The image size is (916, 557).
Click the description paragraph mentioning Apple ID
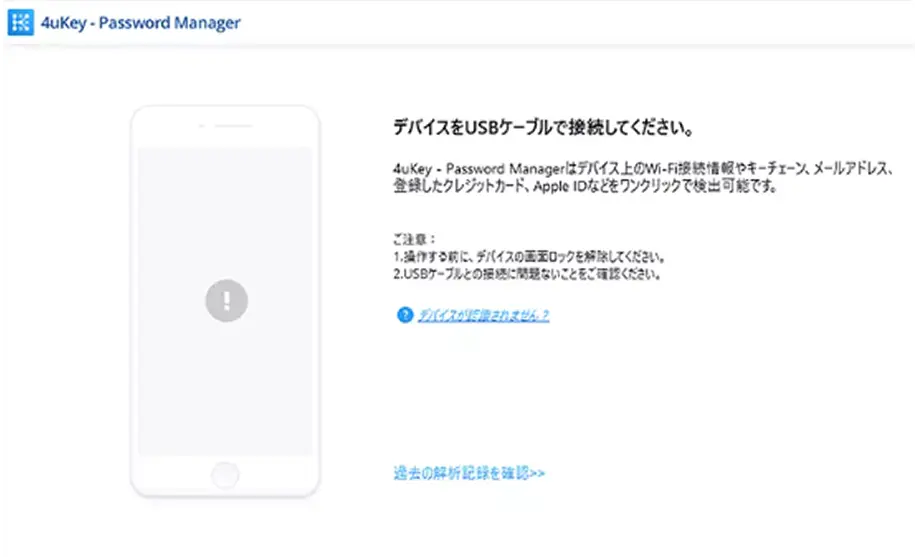tap(643, 177)
